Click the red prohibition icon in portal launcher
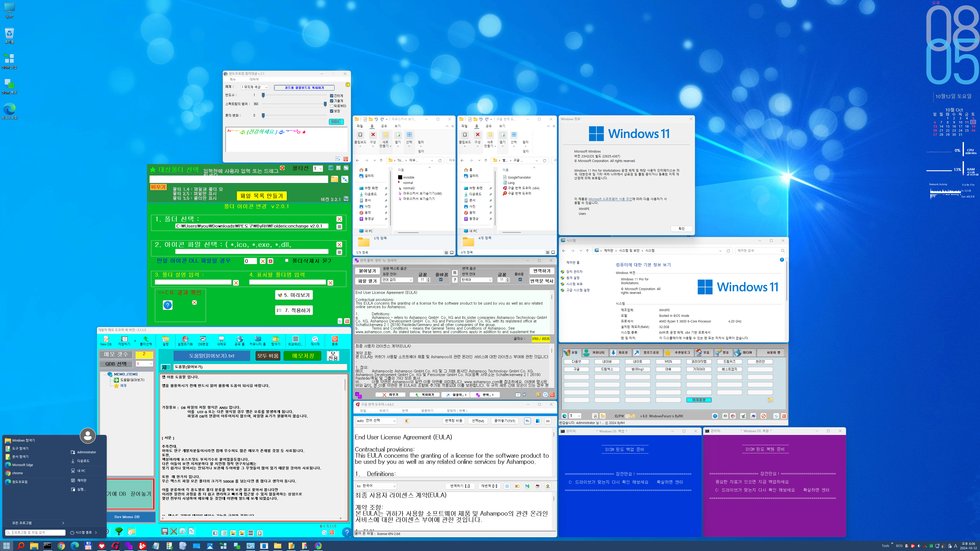The height and width of the screenshot is (551, 980). (764, 416)
